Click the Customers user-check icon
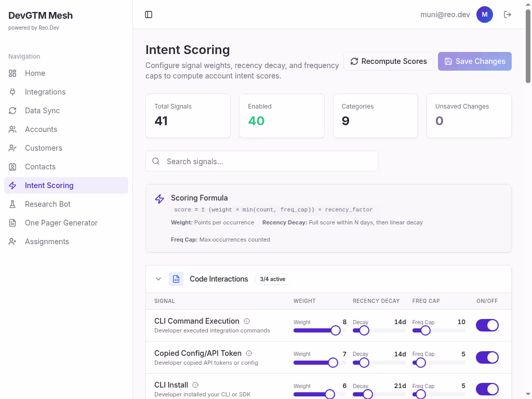 pos(12,148)
